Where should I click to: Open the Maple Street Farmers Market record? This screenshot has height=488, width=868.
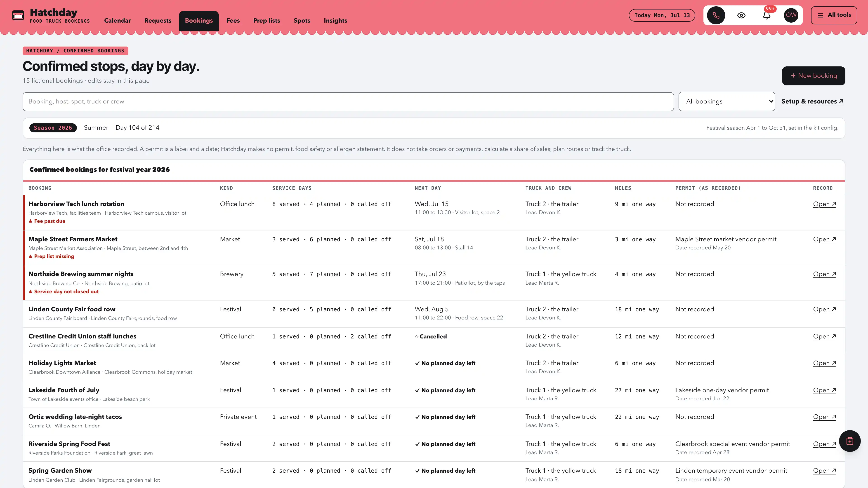(824, 239)
